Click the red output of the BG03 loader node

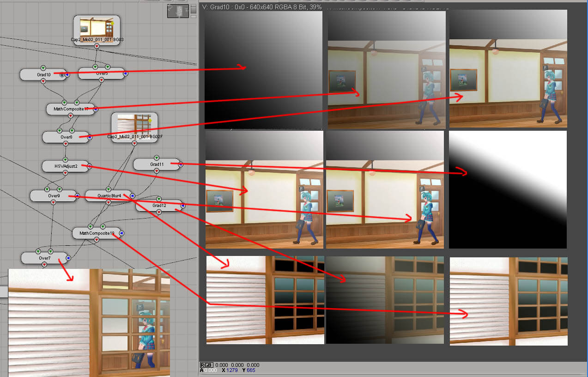tap(97, 46)
